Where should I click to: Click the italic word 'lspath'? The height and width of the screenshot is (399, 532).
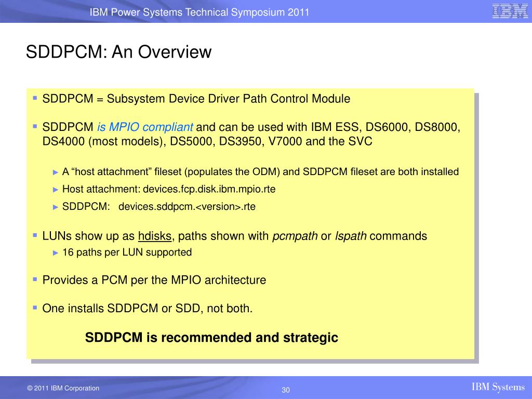click(x=351, y=236)
